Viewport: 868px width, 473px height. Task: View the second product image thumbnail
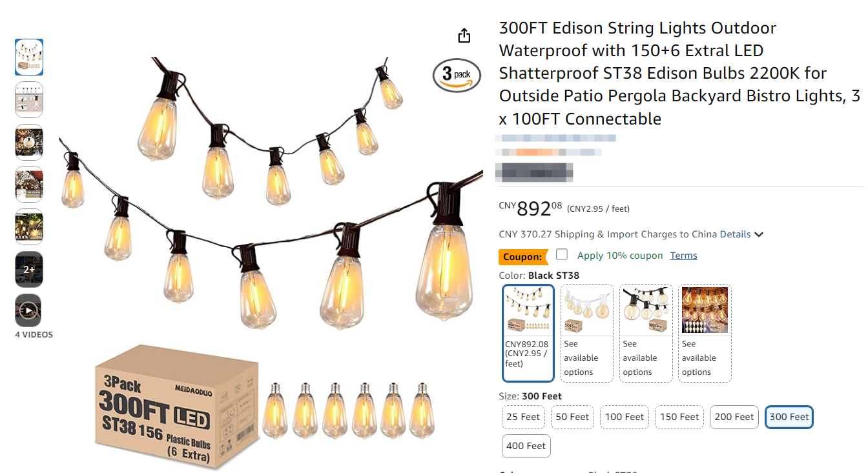[x=29, y=100]
